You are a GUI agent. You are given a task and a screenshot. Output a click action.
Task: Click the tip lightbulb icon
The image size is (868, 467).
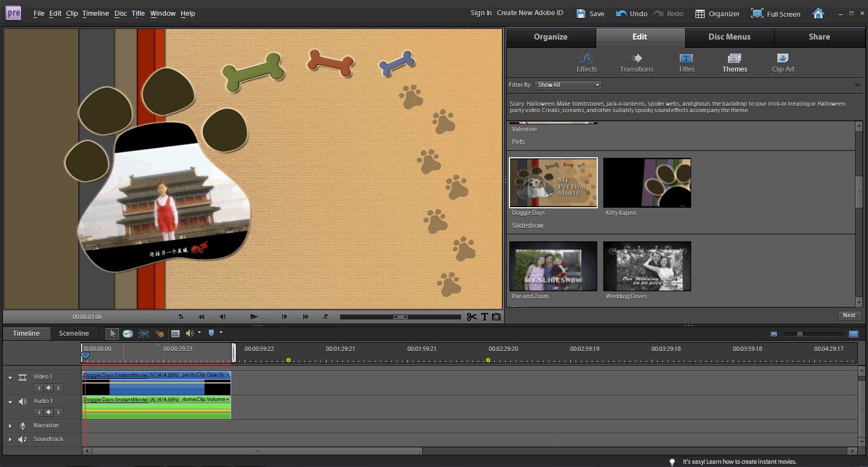672,462
